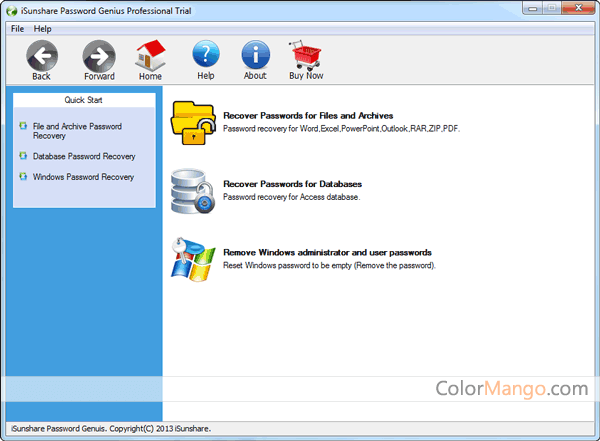This screenshot has width=600, height=441.
Task: Click bullet icon beside Windows Password Recovery
Action: pos(23,176)
